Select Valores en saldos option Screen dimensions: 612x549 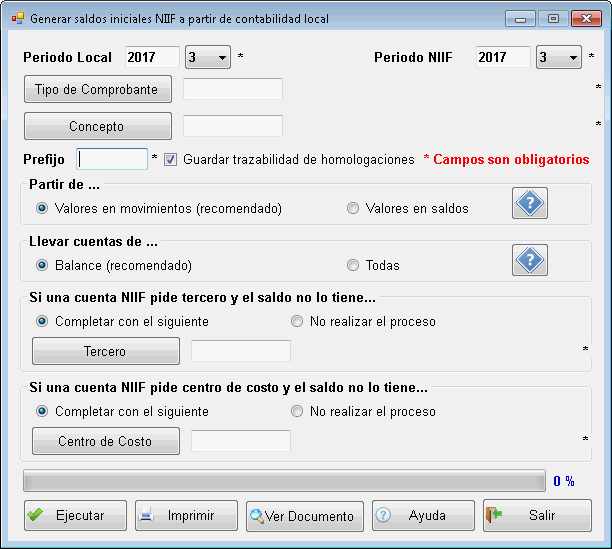point(352,209)
